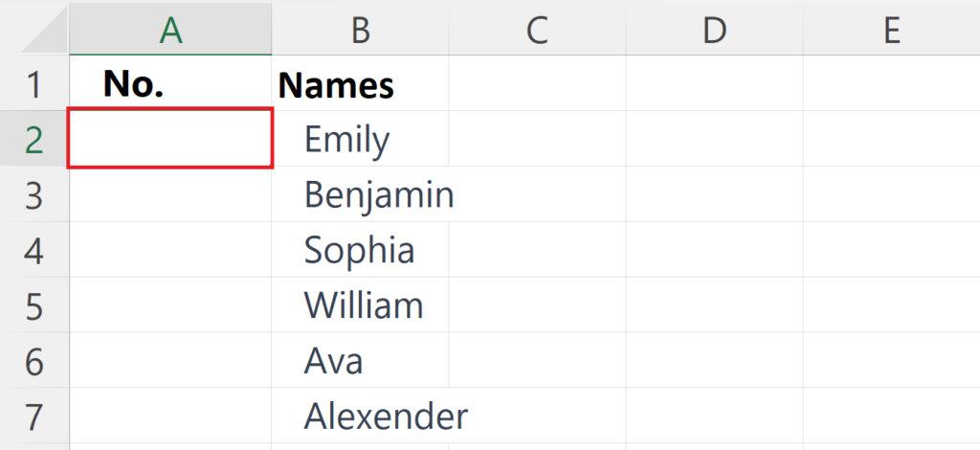Click the Names header cell
The height and width of the screenshot is (450, 980).
(x=360, y=83)
